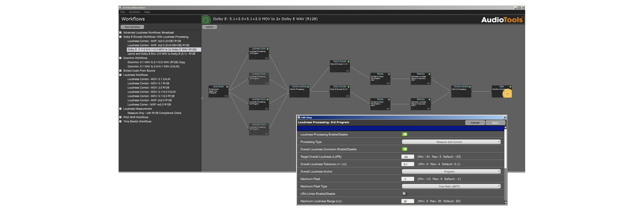
Task: Collapse the Downmix Workflows group
Action: [x=120, y=58]
